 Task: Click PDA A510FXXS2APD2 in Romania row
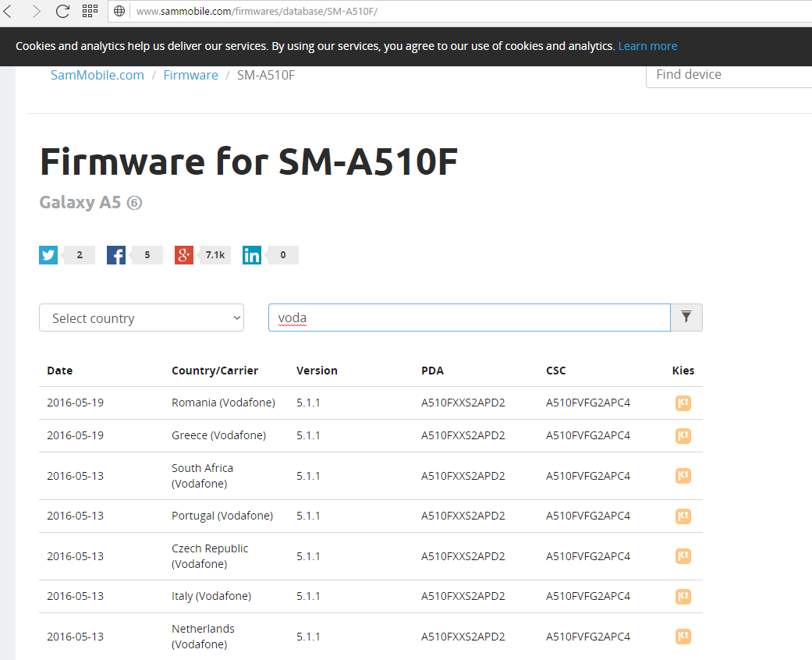pos(463,403)
